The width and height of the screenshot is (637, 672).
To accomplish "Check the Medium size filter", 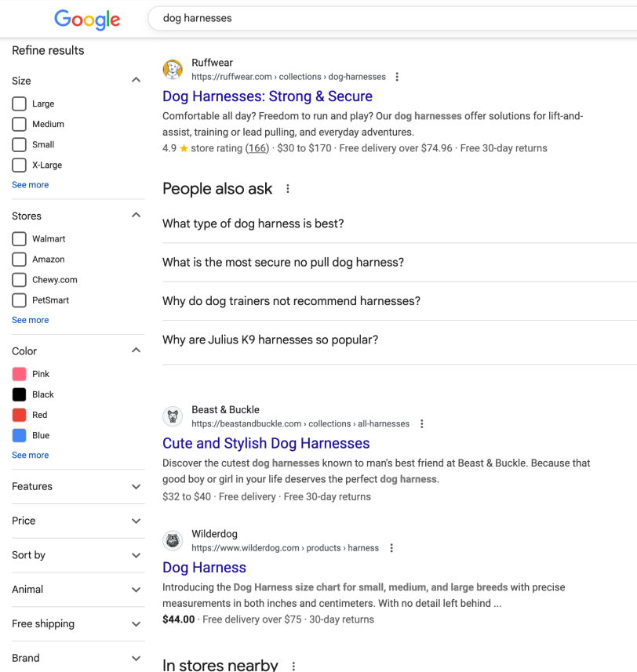I will tap(20, 125).
